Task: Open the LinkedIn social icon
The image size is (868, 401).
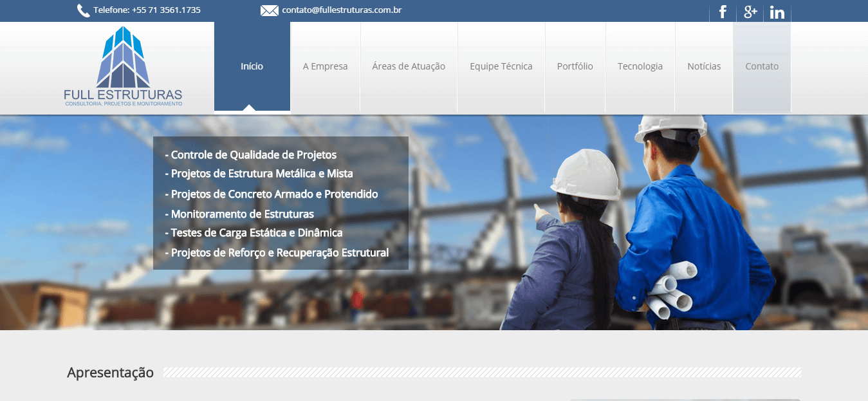Action: click(777, 12)
